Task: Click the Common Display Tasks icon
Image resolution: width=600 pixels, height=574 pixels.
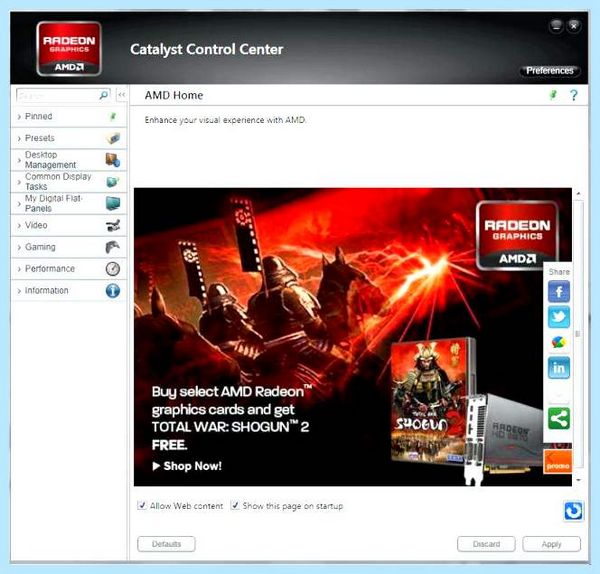Action: click(113, 181)
